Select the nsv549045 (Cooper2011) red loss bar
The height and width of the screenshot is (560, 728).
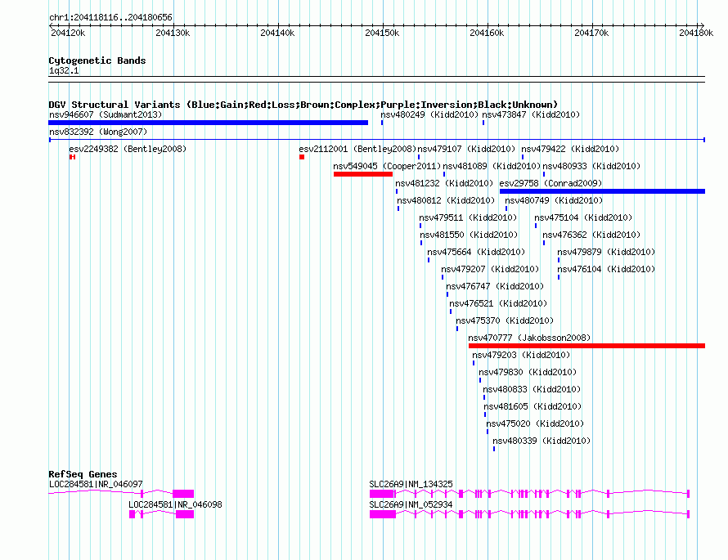tap(363, 174)
